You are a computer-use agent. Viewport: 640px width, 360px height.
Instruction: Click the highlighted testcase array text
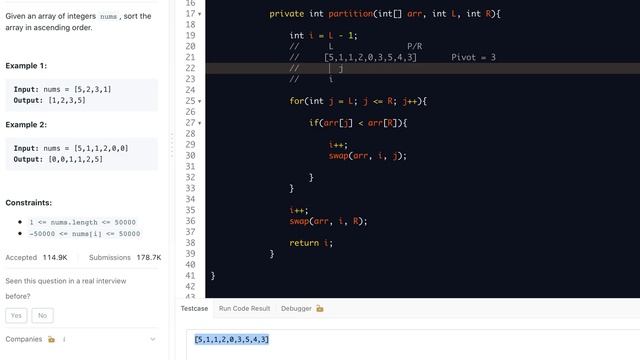(x=231, y=340)
